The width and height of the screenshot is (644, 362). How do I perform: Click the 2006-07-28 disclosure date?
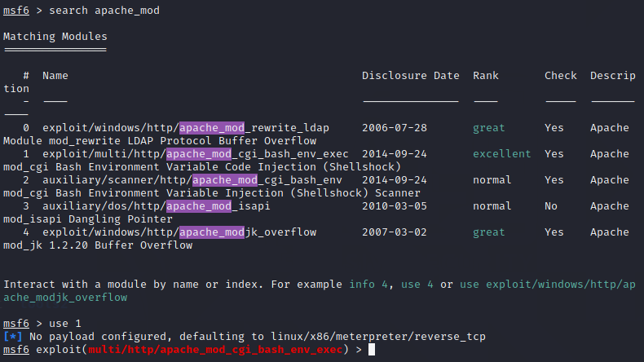[x=395, y=128]
